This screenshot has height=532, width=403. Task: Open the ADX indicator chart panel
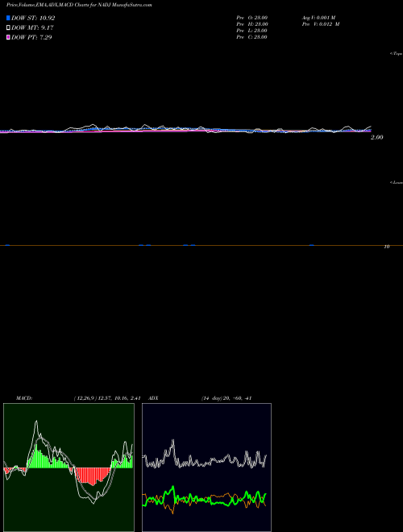(206, 468)
